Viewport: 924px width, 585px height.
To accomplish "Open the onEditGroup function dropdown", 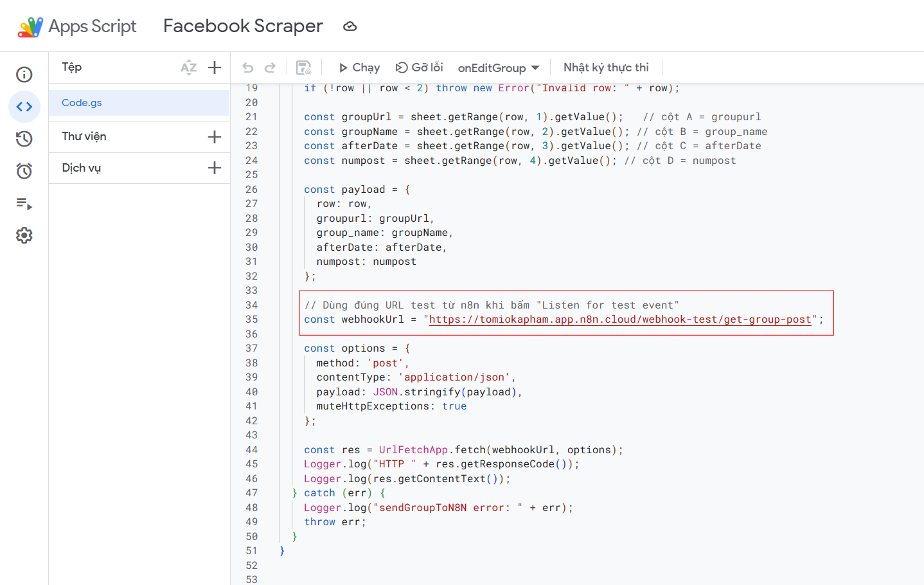I will tap(499, 67).
